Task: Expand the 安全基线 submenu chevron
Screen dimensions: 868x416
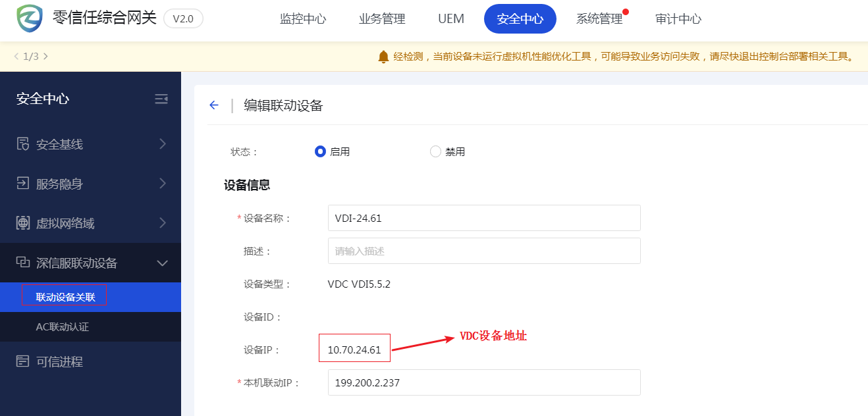Action: tap(163, 144)
